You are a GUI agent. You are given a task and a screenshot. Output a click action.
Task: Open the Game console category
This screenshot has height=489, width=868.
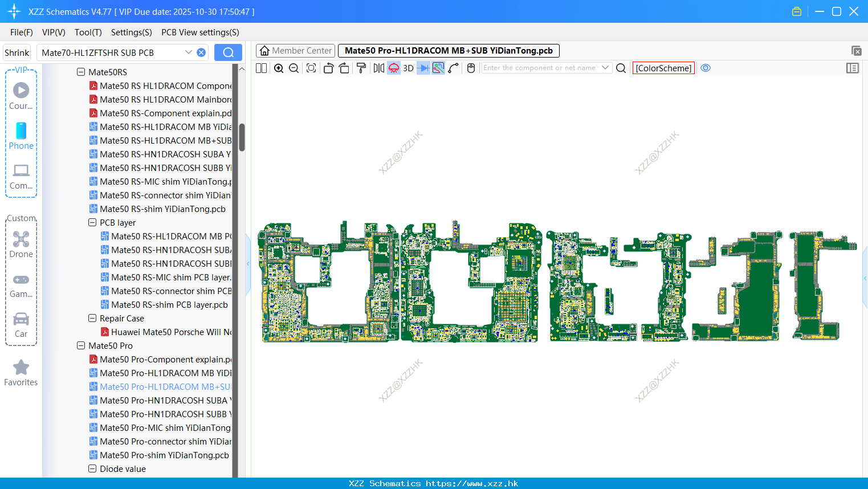21,285
